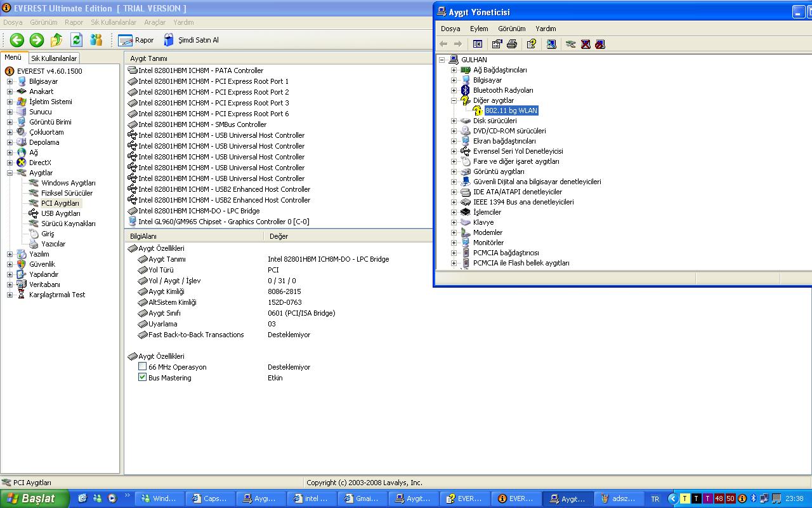Click the TR language indicator in taskbar

point(655,499)
